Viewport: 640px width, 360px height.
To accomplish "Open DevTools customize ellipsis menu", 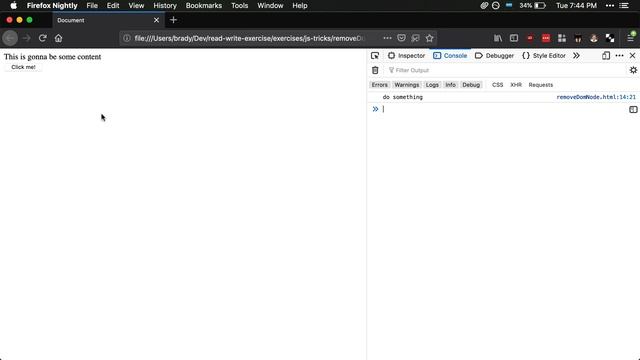I will [619, 56].
